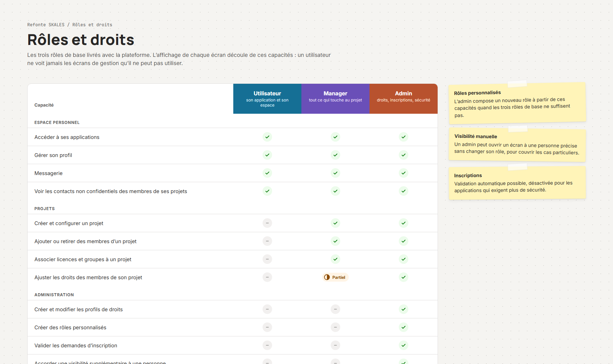
Task: Click Utilisateur dash icon for Créer et configurer un projet
Action: pyautogui.click(x=267, y=223)
